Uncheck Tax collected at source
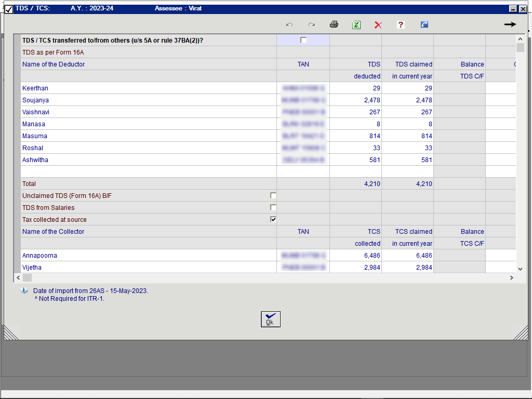Screen dimensions: 532x399 click(x=273, y=220)
